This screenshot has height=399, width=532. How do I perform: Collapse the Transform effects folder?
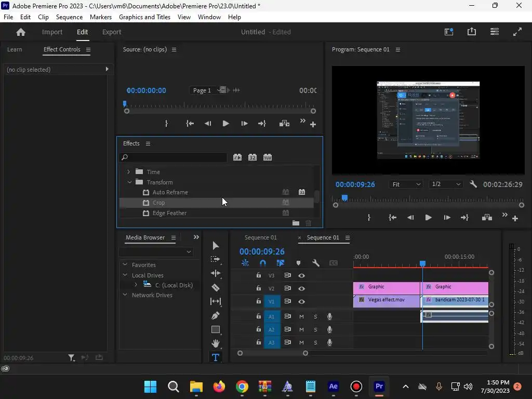point(129,182)
